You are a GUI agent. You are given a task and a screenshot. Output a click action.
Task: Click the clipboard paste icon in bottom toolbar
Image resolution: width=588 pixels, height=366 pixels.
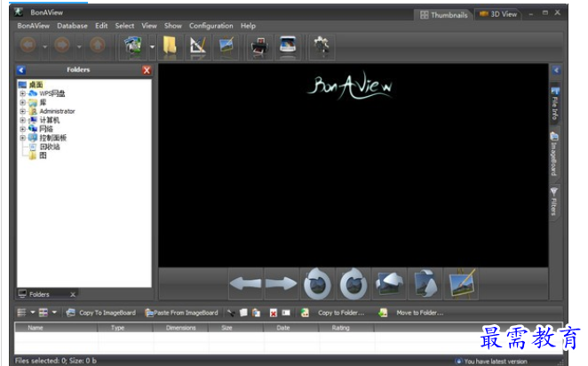click(x=257, y=313)
